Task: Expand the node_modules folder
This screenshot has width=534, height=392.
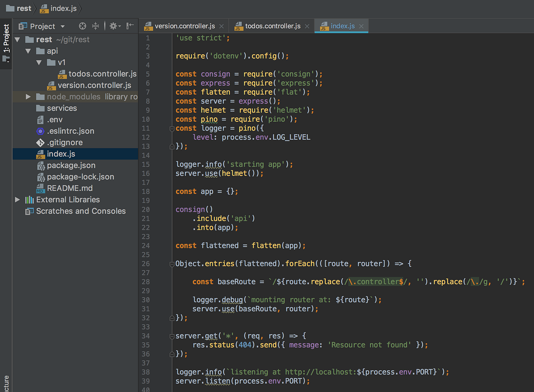Action: (x=28, y=97)
